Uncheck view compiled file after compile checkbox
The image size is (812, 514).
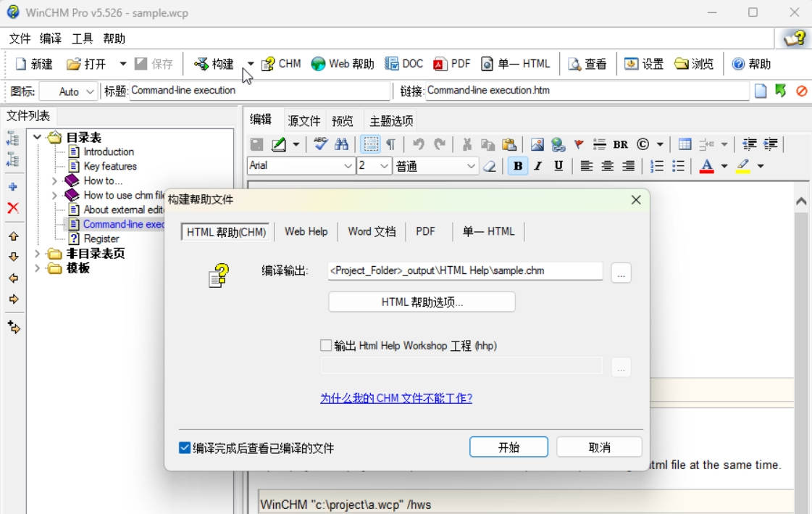coord(185,447)
